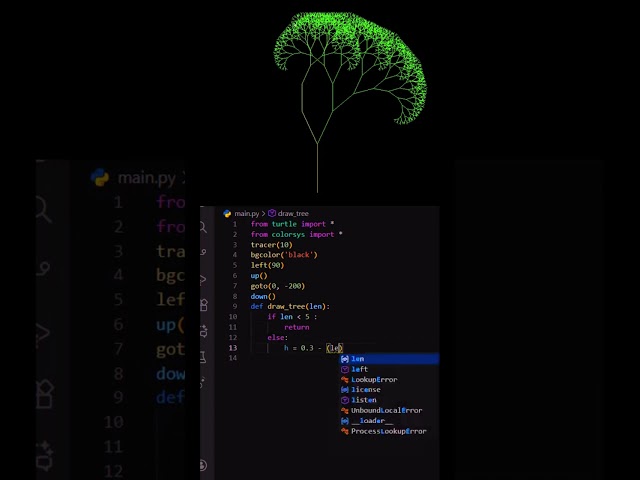Choose the 'license' autocomplete suggestion
640x480 pixels.
390,390
